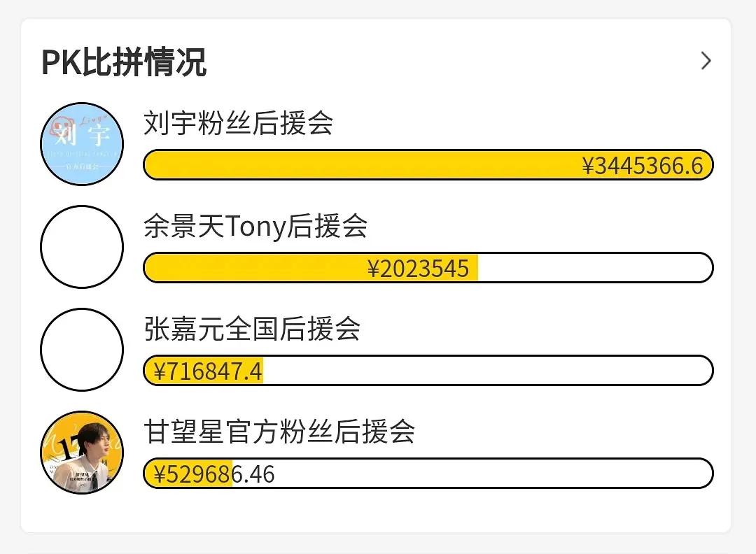Tap the 张嘉元全国后援会 text label

tap(252, 330)
